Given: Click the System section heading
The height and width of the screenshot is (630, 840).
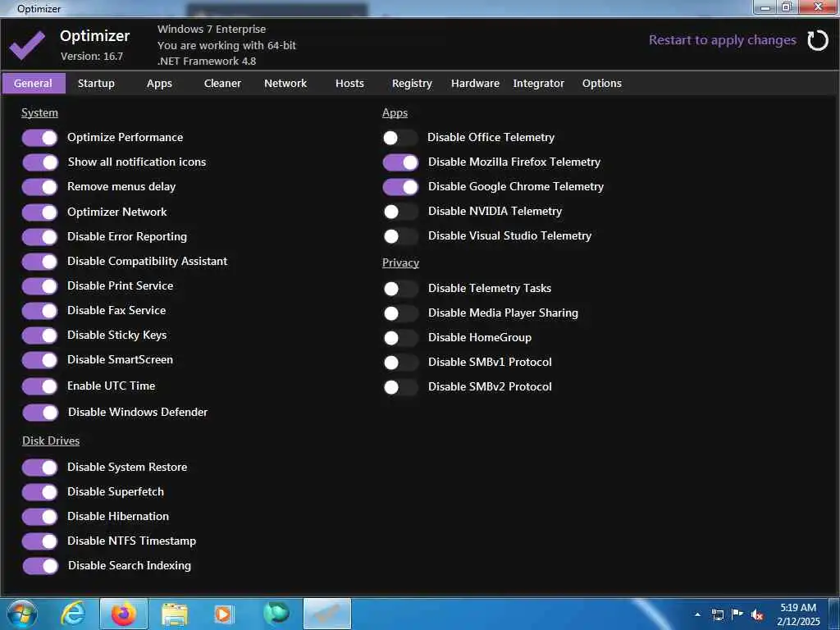Looking at the screenshot, I should tap(39, 113).
